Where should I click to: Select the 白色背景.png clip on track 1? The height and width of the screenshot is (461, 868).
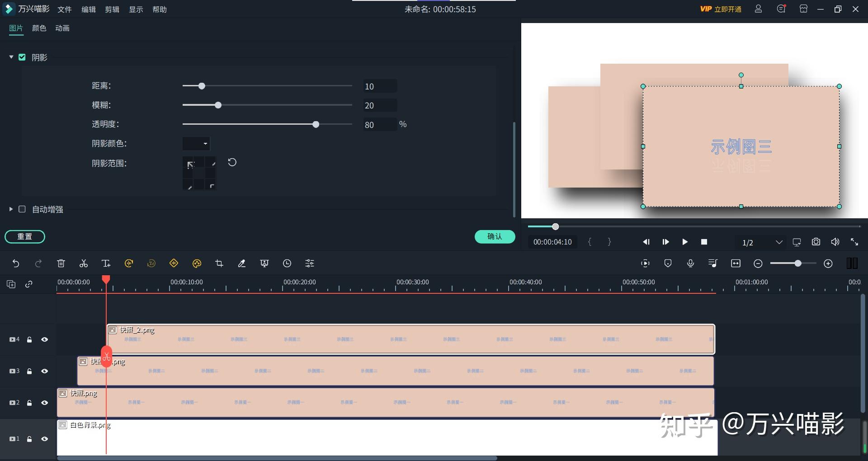coord(387,437)
